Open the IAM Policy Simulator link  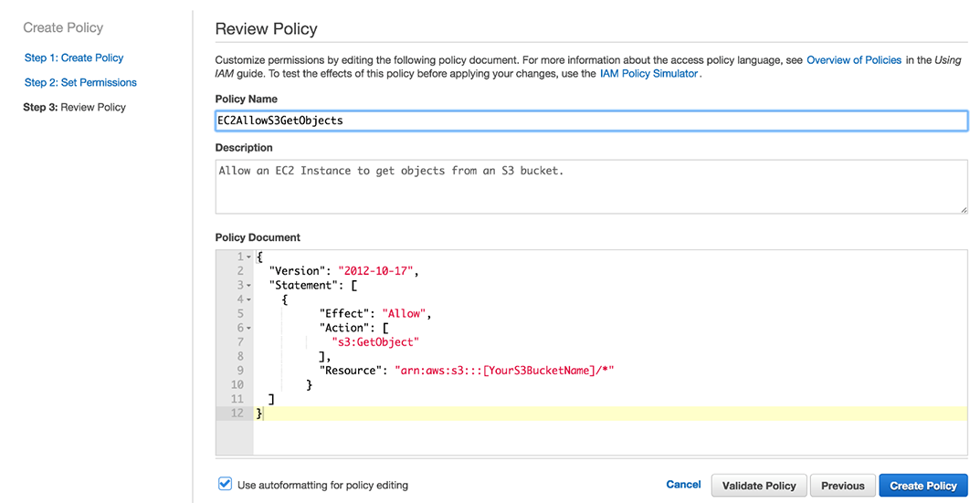(x=648, y=73)
